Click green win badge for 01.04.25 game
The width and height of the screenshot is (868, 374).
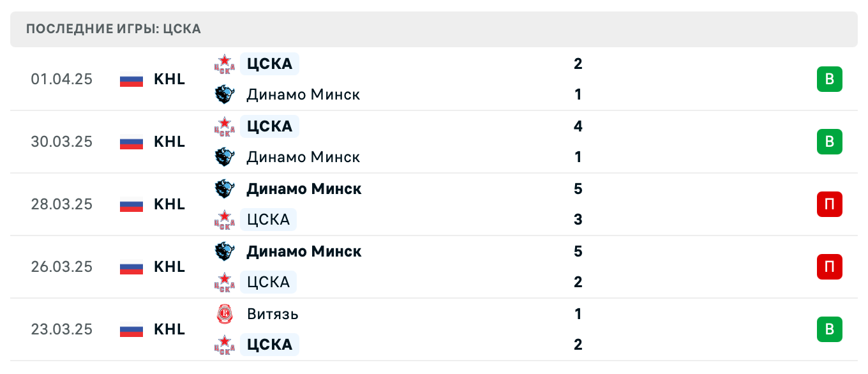(829, 80)
